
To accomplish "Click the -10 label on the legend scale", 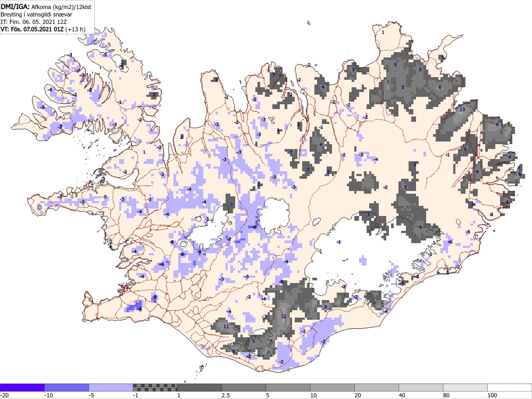I will click(x=48, y=395).
